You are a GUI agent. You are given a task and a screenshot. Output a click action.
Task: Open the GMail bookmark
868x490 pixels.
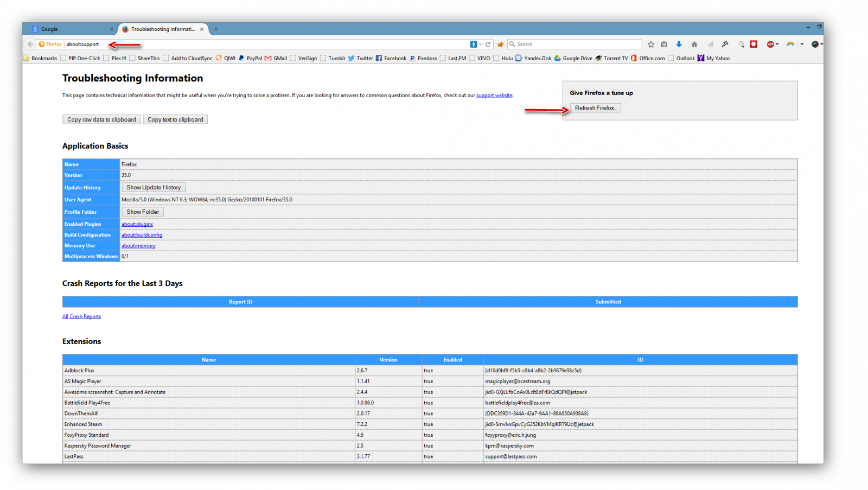276,59
